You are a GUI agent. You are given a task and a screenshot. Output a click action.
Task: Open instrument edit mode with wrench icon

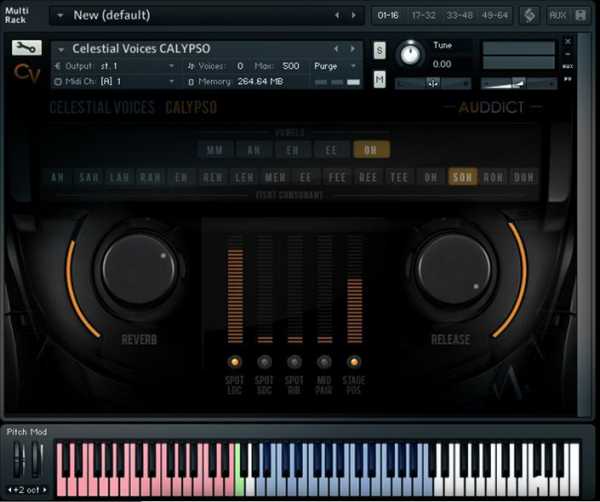(x=26, y=48)
